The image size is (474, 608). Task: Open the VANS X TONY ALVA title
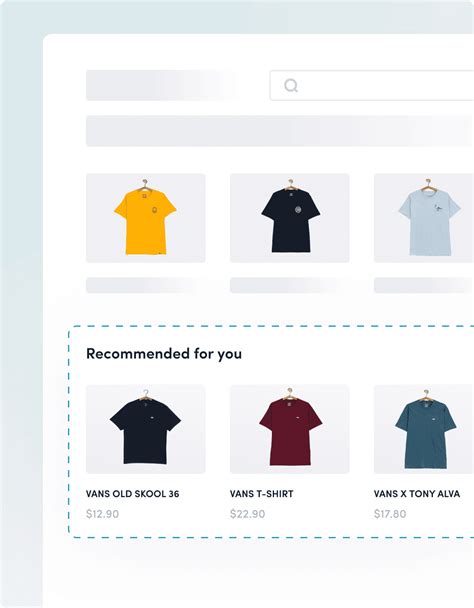click(x=417, y=494)
